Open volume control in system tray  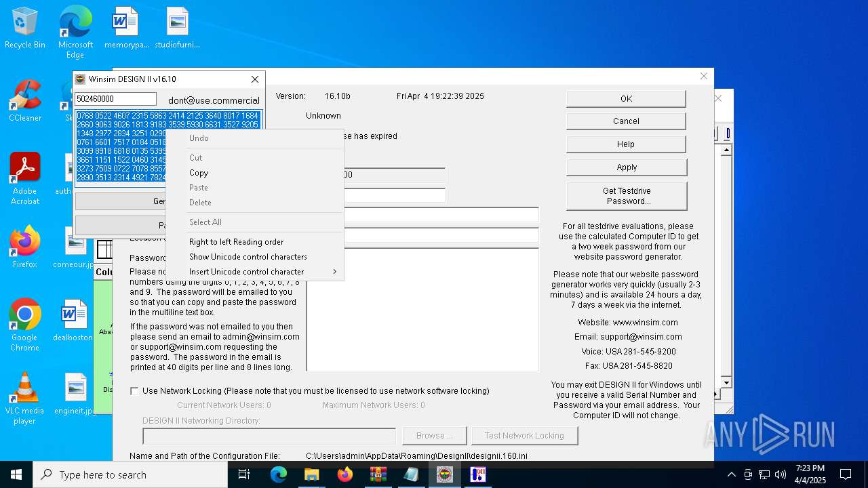[781, 474]
